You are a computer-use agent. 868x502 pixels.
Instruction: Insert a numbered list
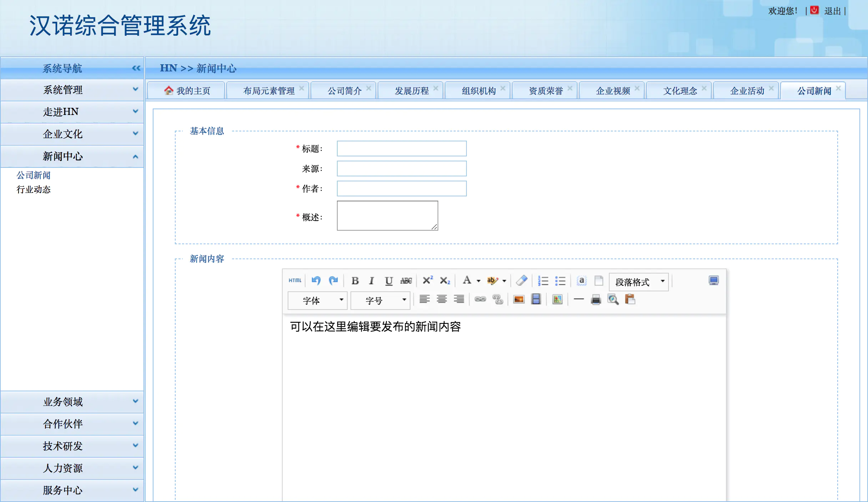[x=543, y=281]
